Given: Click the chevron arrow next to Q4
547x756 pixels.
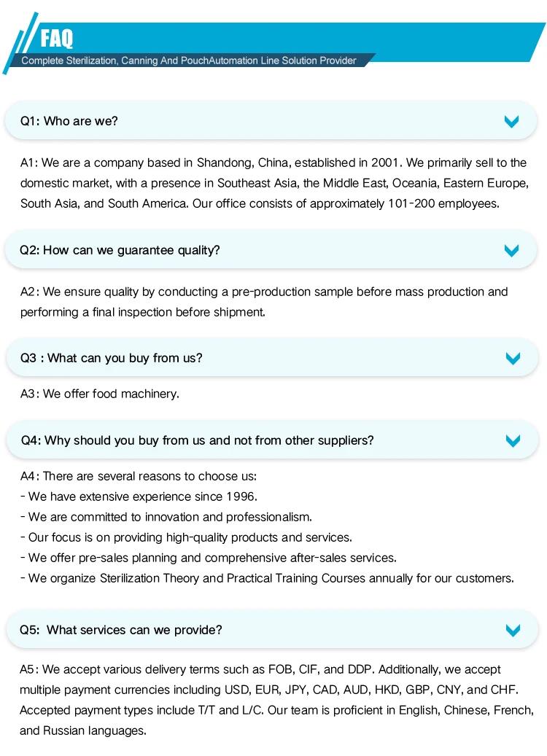Looking at the screenshot, I should pos(513,440).
